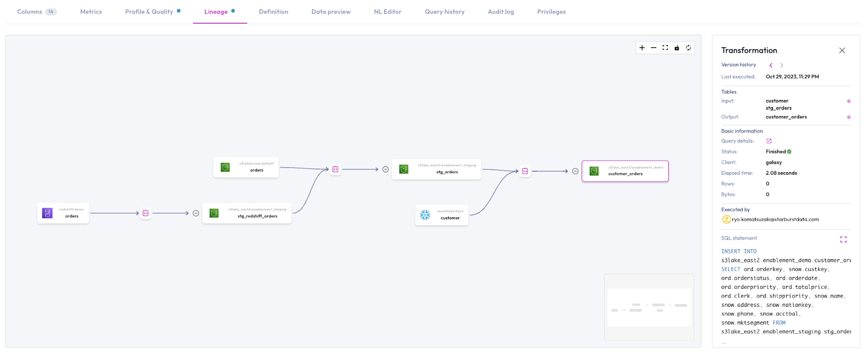Go to next version in history
The image size is (868, 354).
[782, 65]
